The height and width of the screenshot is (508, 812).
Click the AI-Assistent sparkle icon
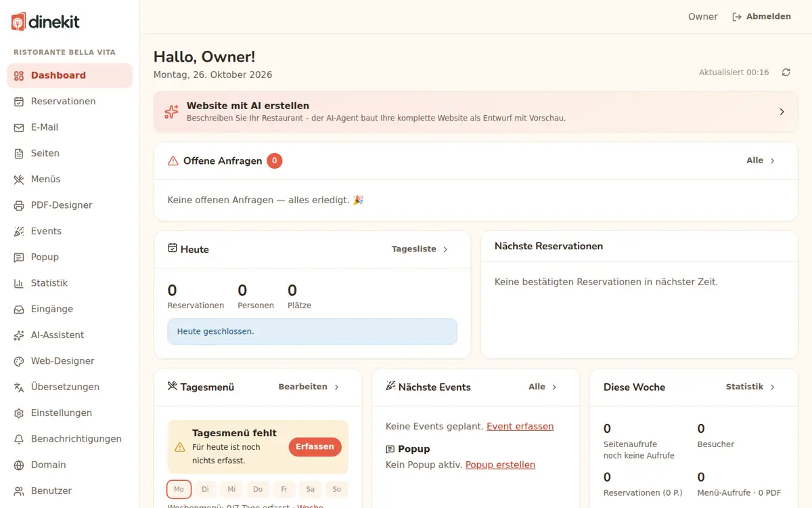[x=19, y=335]
